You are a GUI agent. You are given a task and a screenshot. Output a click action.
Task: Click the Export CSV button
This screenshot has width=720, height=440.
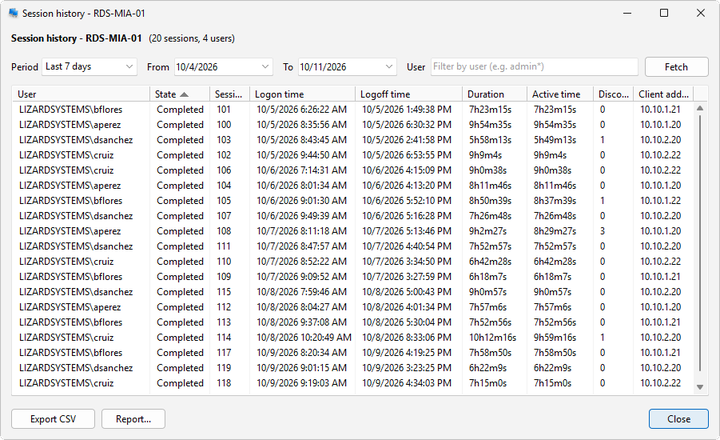pyautogui.click(x=53, y=419)
